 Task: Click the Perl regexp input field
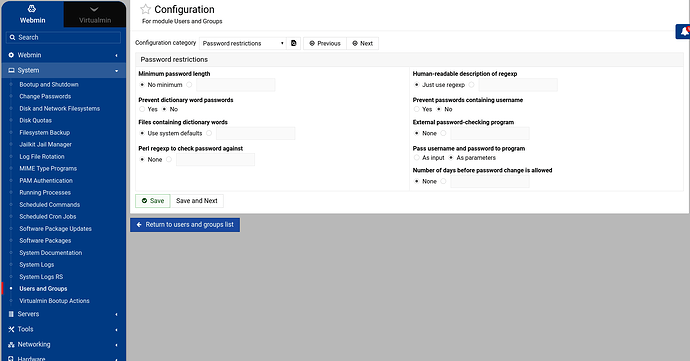coord(215,159)
